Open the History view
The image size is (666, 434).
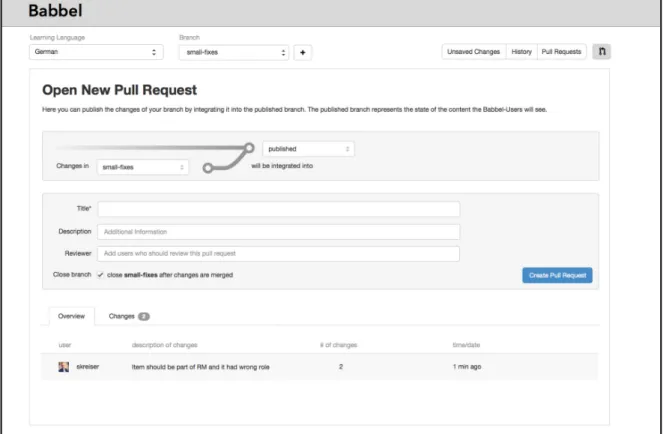(x=522, y=52)
